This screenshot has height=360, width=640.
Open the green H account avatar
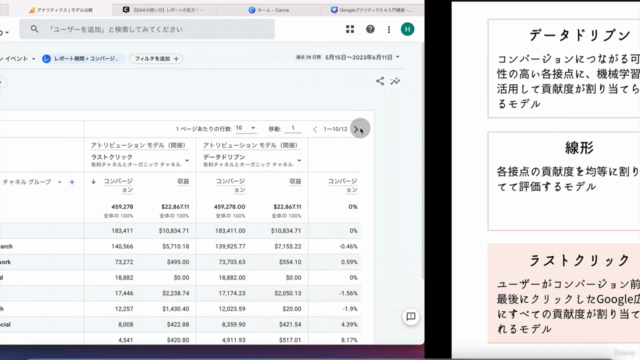[x=407, y=29]
